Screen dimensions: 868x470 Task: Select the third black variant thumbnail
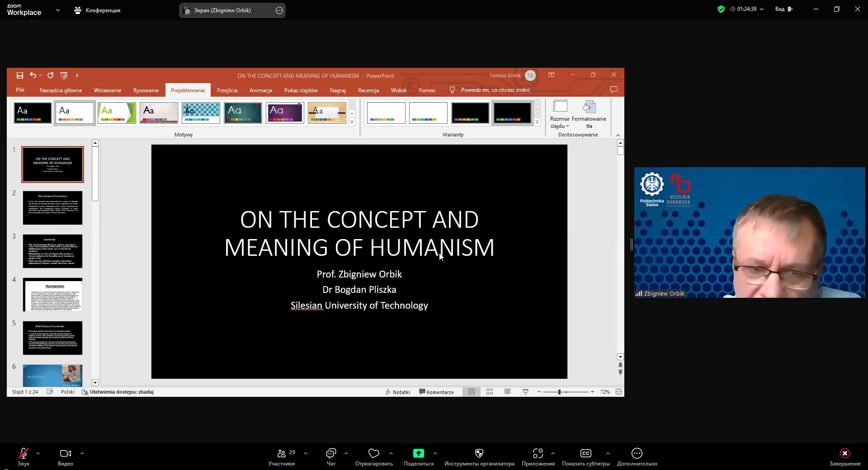[470, 113]
